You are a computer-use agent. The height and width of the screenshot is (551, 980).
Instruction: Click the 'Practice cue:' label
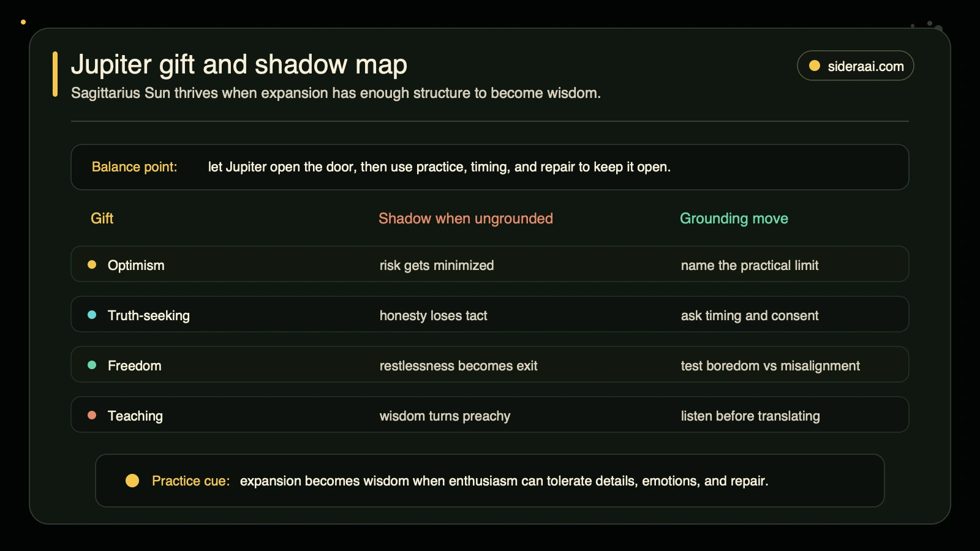coord(191,481)
